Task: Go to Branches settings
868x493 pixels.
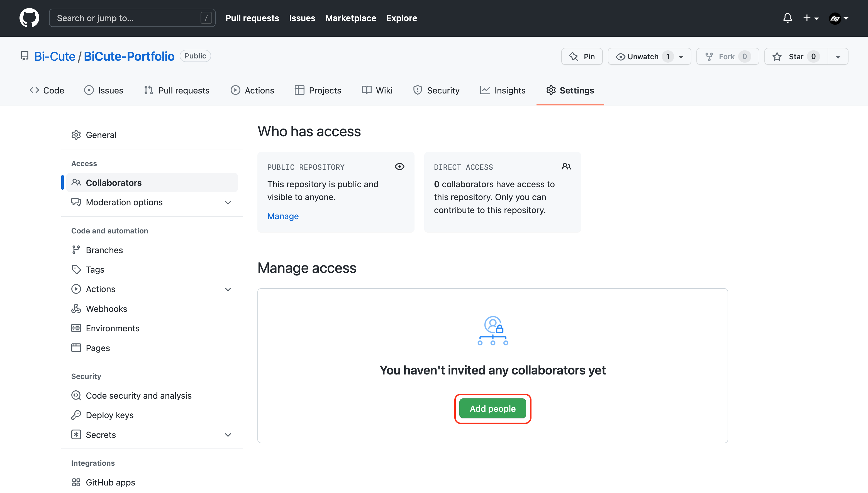Action: tap(104, 250)
